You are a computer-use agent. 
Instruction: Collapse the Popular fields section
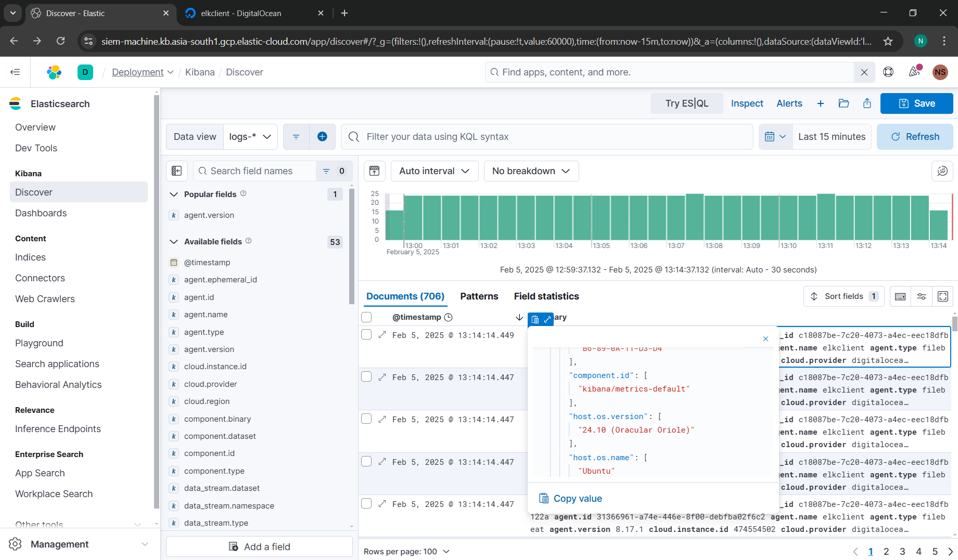point(174,194)
